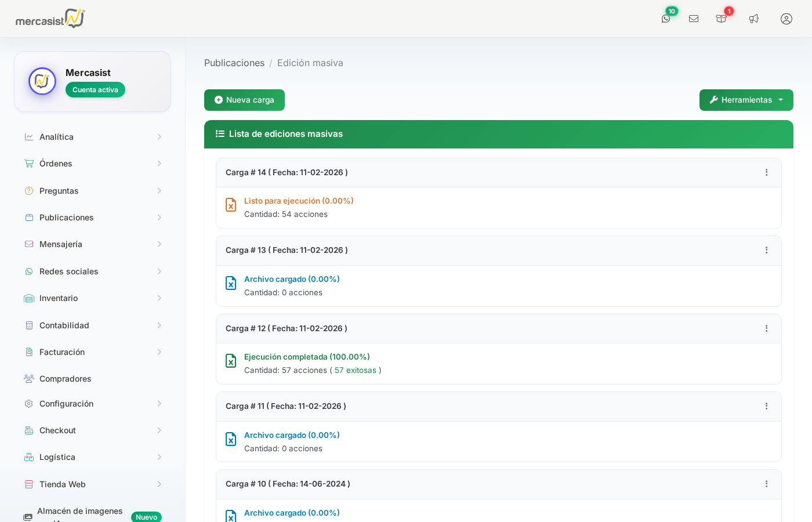Click the Mercasist logo in header

point(50,19)
